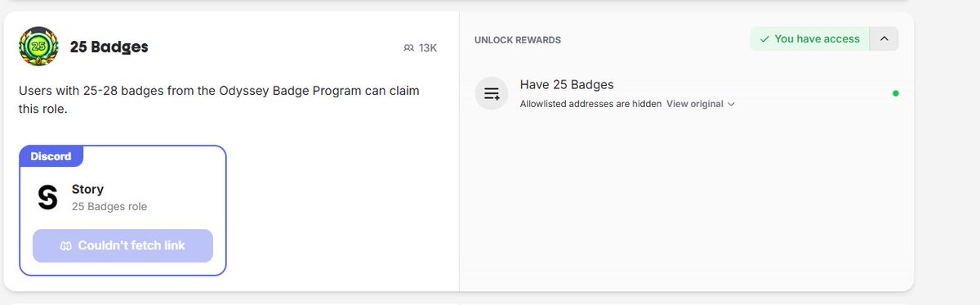Click the Couldn't fetch link button
The image size is (980, 305).
122,245
